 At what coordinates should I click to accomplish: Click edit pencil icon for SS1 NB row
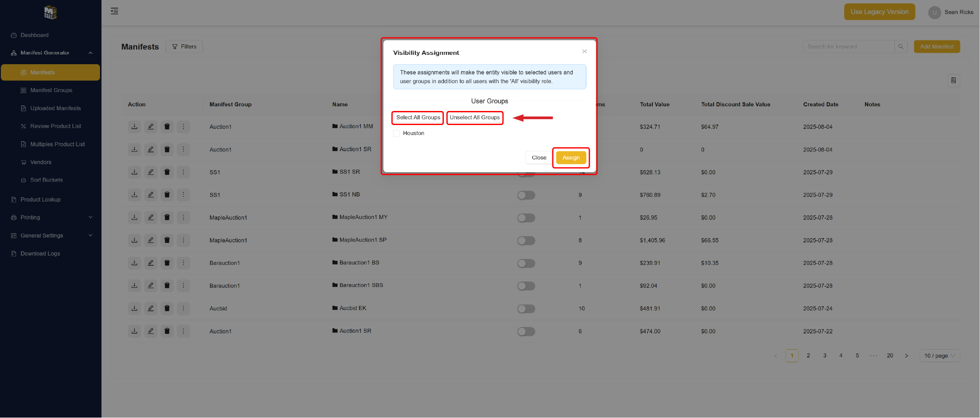point(151,195)
